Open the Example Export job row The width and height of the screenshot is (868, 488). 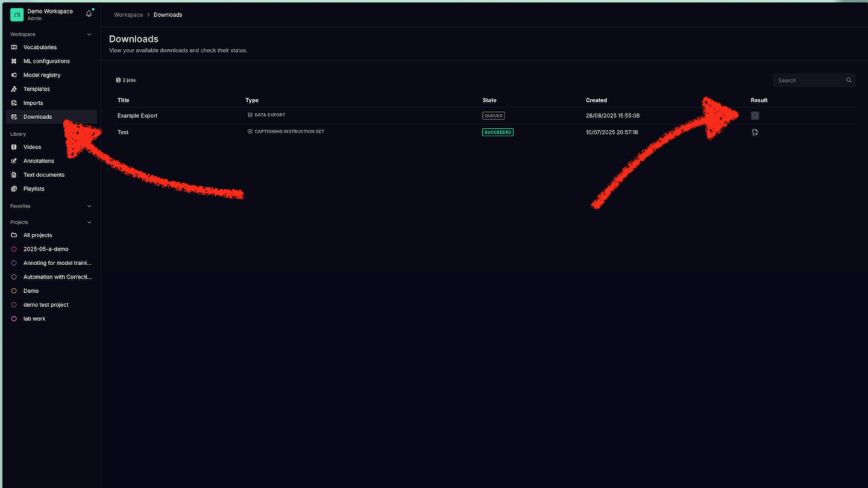[137, 116]
